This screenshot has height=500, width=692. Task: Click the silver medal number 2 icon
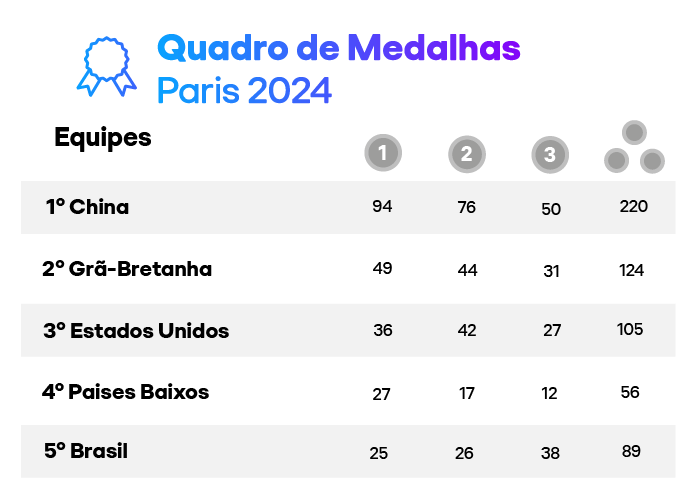[466, 153]
